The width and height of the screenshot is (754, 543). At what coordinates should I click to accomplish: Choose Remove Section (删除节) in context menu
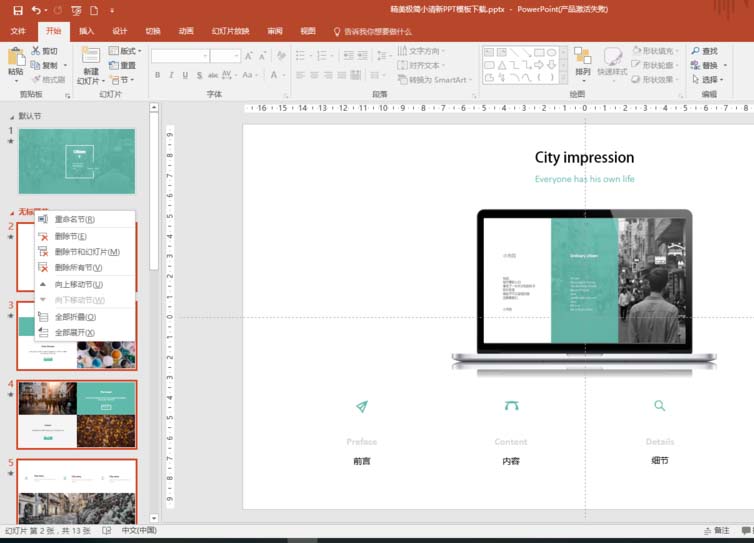(x=85, y=236)
